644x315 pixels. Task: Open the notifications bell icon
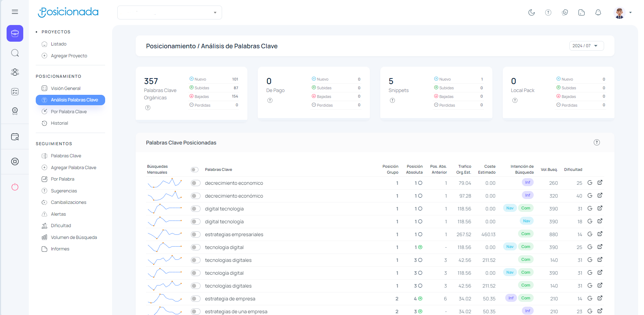pos(598,13)
